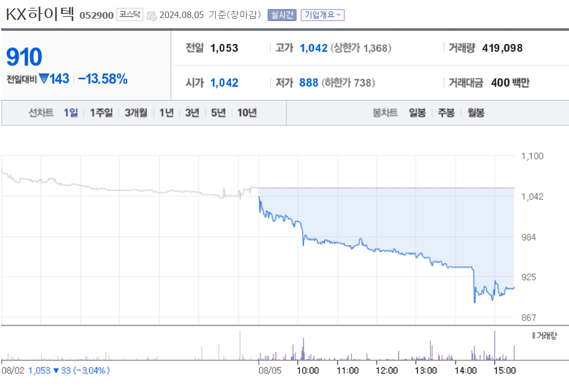Viewport: 569px width, 392px height.
Task: Click stock code 052900
Action: [x=96, y=15]
